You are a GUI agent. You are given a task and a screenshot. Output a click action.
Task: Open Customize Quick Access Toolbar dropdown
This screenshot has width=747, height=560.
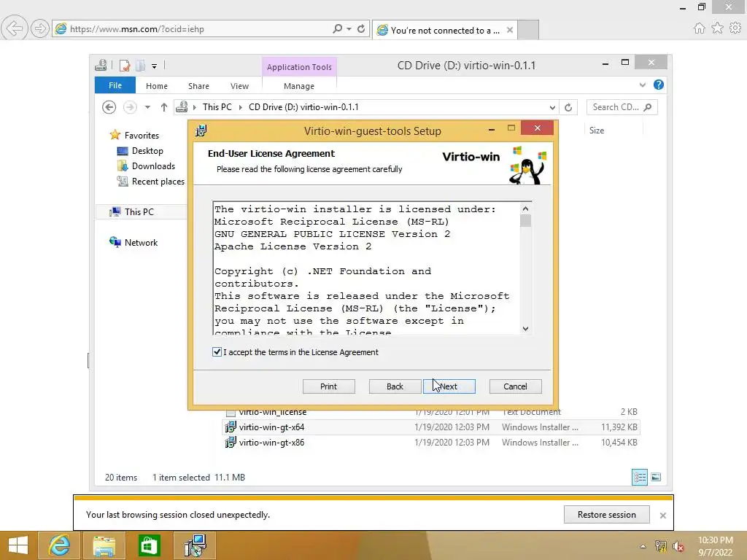coord(155,66)
